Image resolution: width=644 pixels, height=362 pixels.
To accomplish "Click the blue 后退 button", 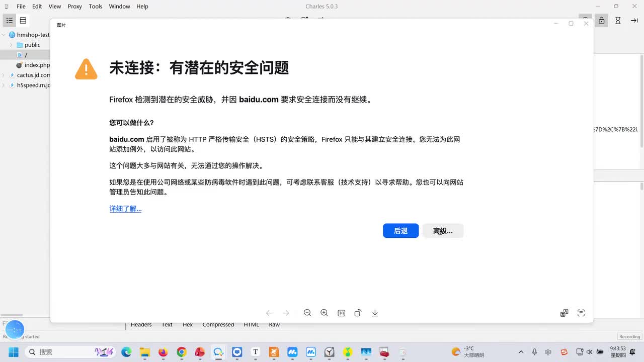I will 400,231.
